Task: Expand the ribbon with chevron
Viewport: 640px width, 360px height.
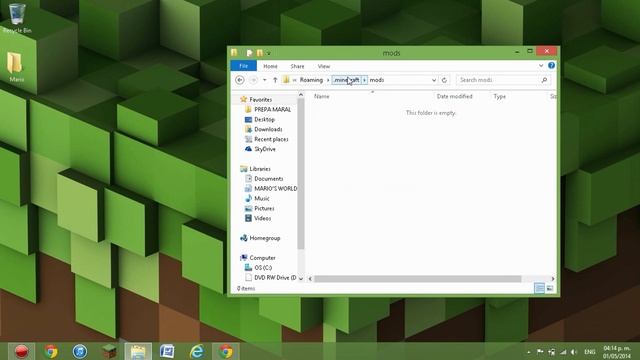Action: 541,65
